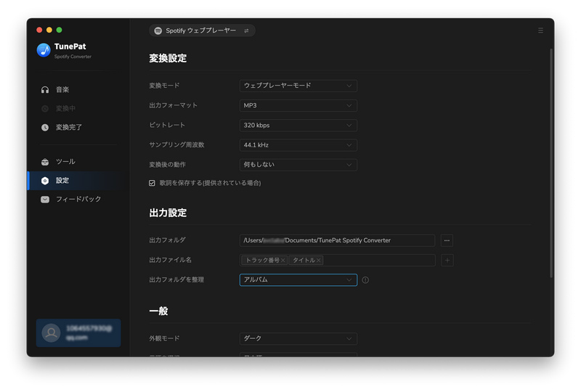581x392 pixels.
Task: Click the 一般 heading
Action: 158,311
